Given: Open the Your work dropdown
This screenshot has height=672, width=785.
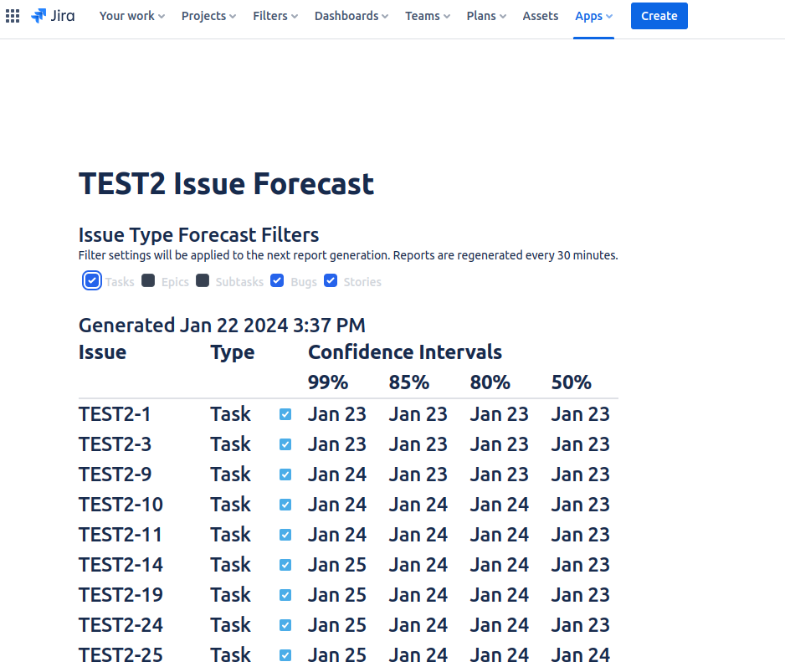Looking at the screenshot, I should coord(131,15).
